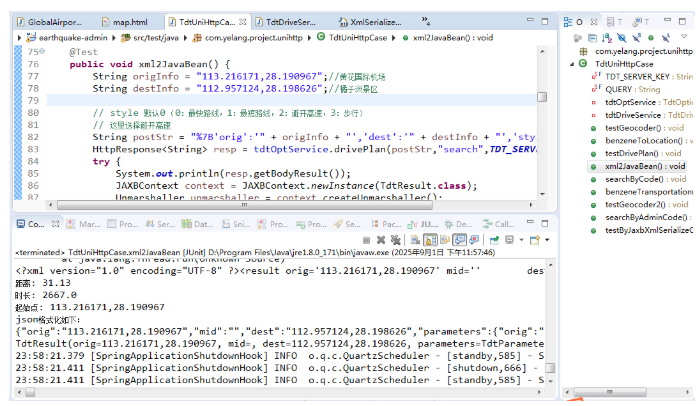Click the Remove Launch X icon
696x406 pixels.
(x=381, y=240)
